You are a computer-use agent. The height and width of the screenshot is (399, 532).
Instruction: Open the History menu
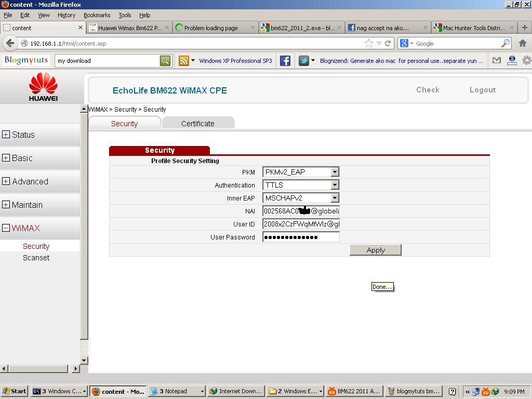[66, 15]
